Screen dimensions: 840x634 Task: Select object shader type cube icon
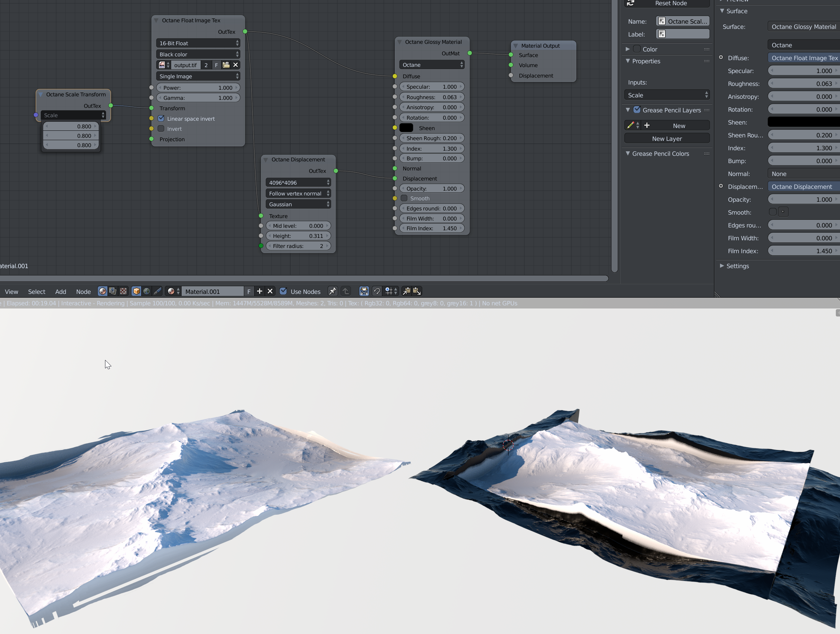click(136, 291)
